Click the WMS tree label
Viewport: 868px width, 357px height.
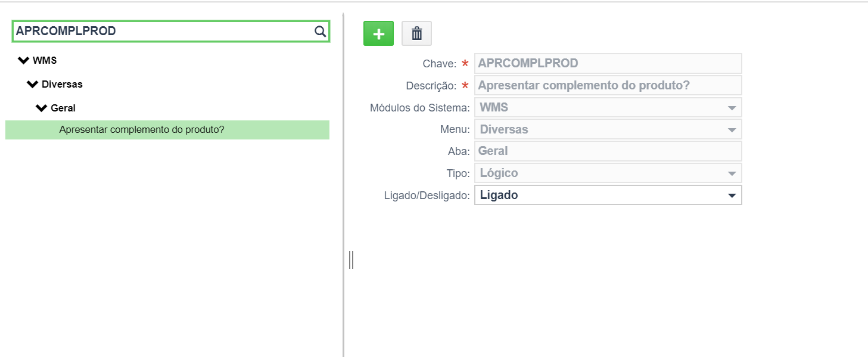pos(45,60)
